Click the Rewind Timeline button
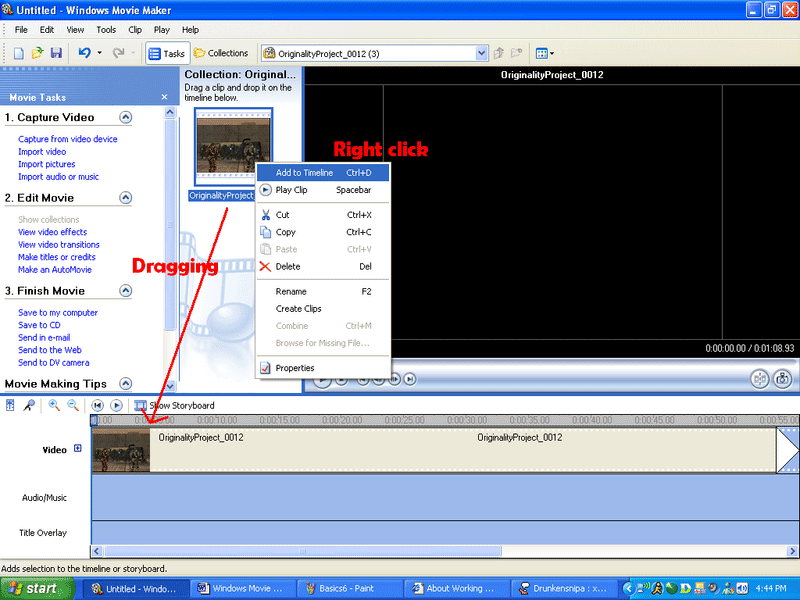The width and height of the screenshot is (800, 600). click(98, 405)
